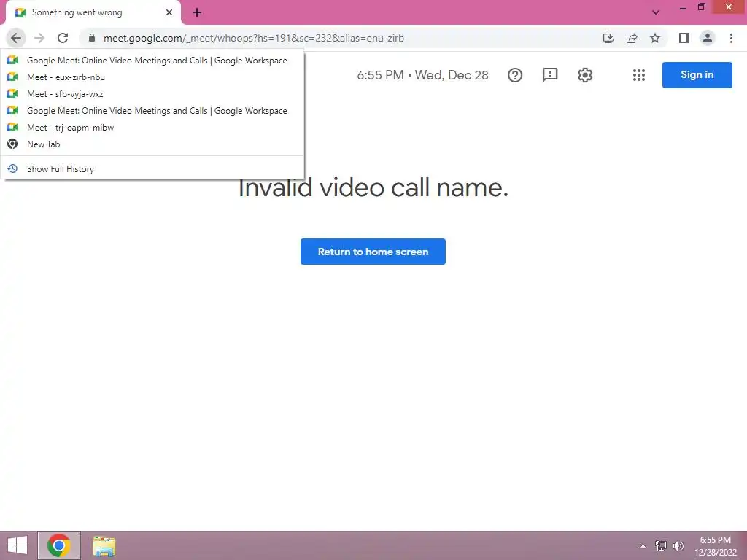Click the padlock site info icon

92,38
